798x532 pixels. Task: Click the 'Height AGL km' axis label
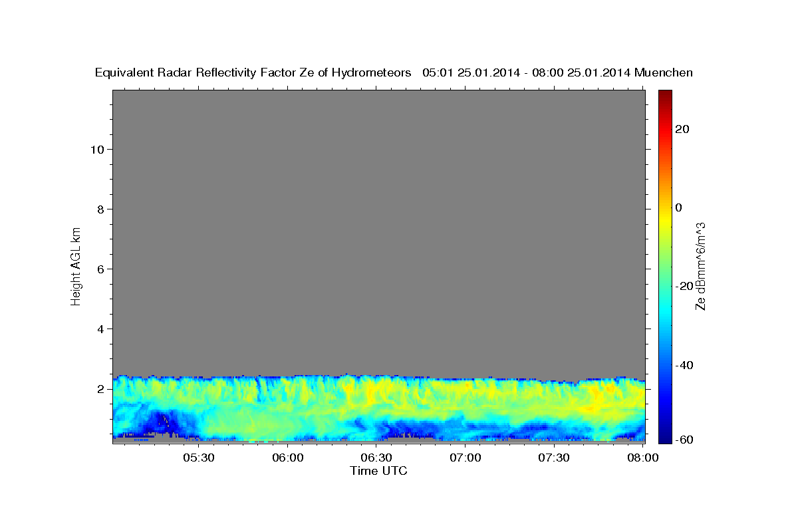(x=76, y=265)
